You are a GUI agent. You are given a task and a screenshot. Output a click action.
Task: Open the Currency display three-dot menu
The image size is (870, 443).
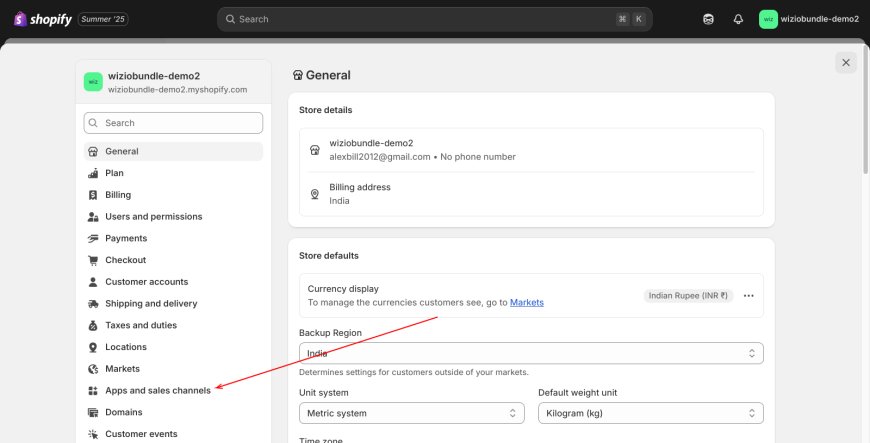tap(748, 296)
